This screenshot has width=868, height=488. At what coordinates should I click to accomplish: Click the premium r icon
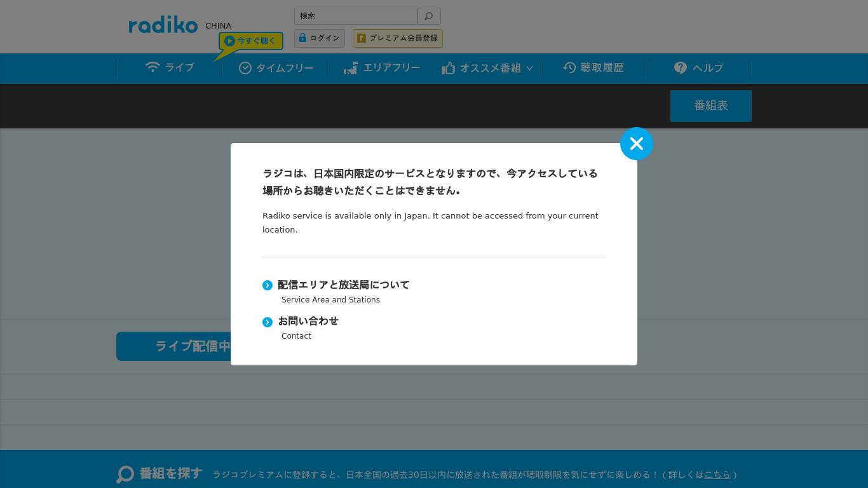[x=362, y=38]
